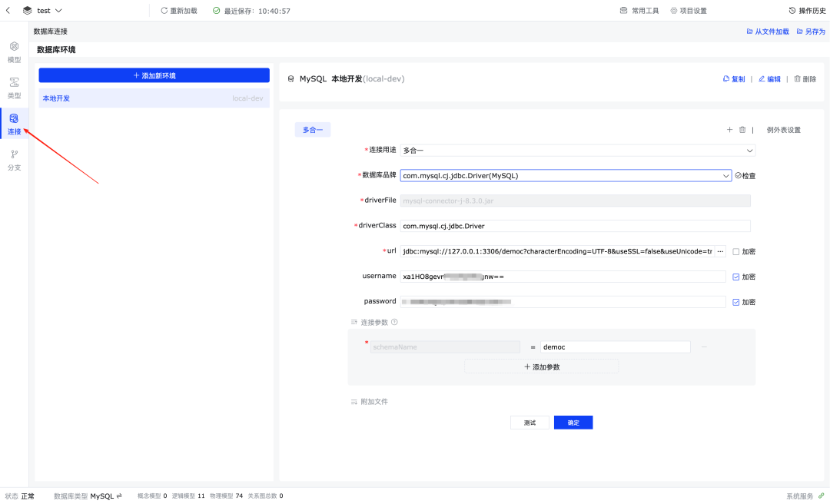
Task: Click the back arrow next to test
Action: [x=8, y=11]
